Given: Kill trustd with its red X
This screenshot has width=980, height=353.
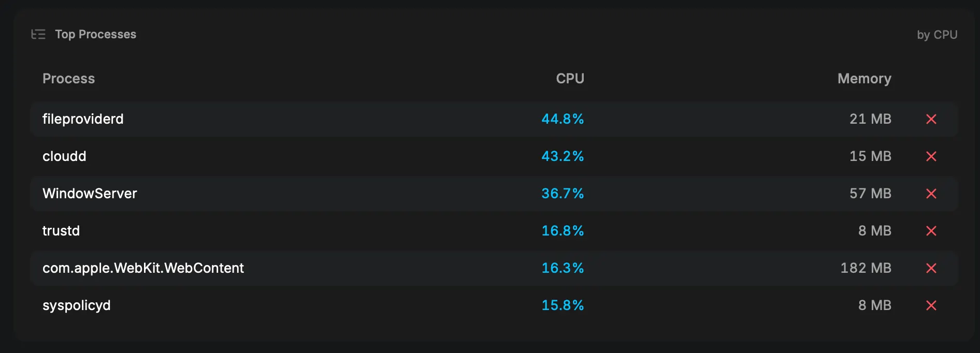Looking at the screenshot, I should [x=931, y=231].
